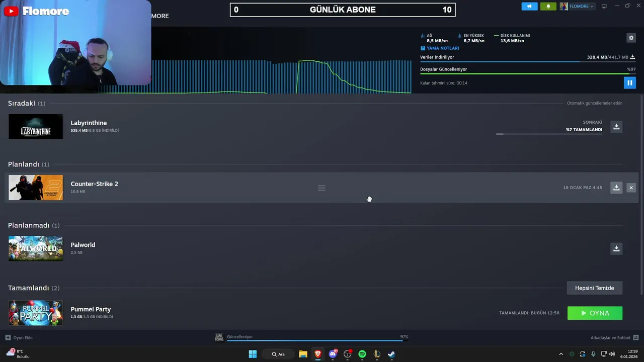The width and height of the screenshot is (644, 362).
Task: Click DİSK KULLANIMI disk usage stat
Action: tap(512, 38)
